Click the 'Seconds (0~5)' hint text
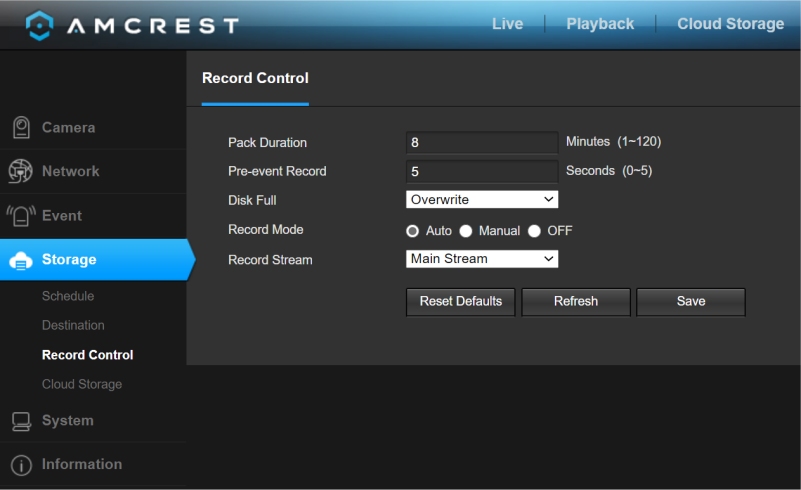This screenshot has height=490, width=801. pyautogui.click(x=609, y=171)
